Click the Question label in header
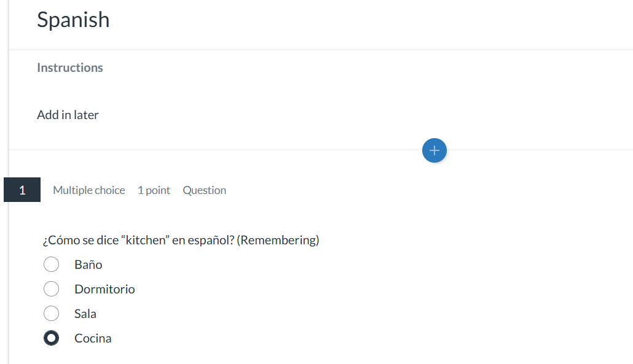 pyautogui.click(x=204, y=190)
